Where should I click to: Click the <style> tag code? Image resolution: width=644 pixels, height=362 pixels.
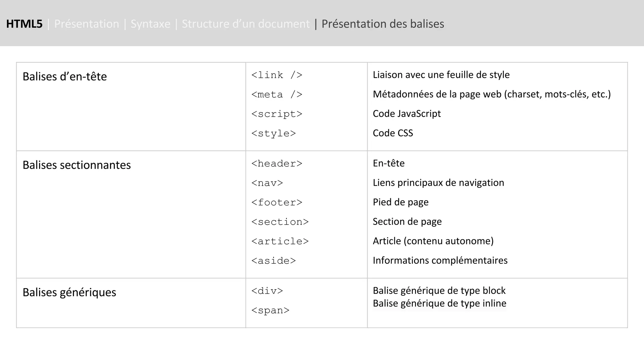pyautogui.click(x=274, y=134)
